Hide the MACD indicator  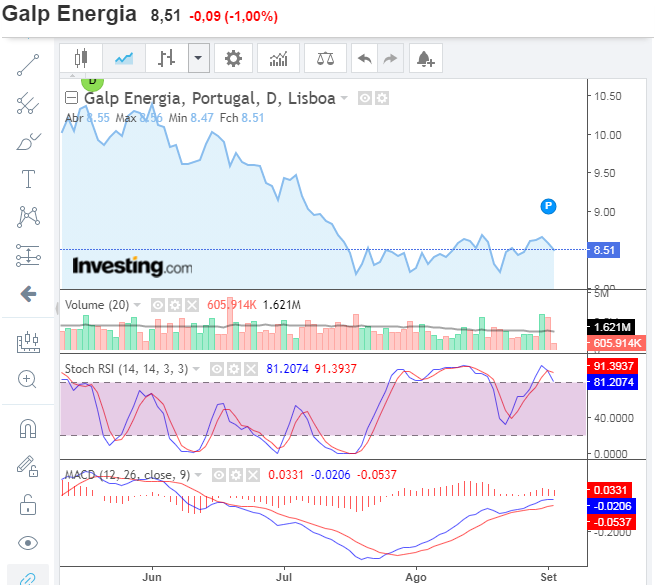click(219, 475)
